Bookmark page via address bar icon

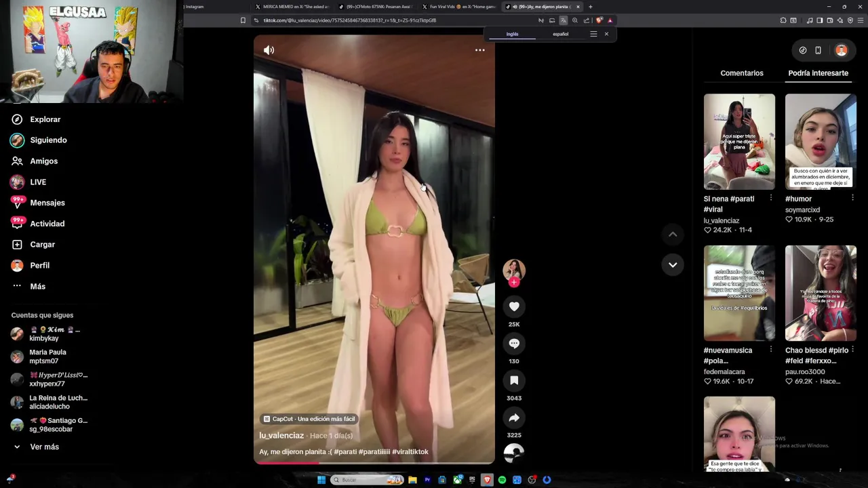click(x=243, y=20)
